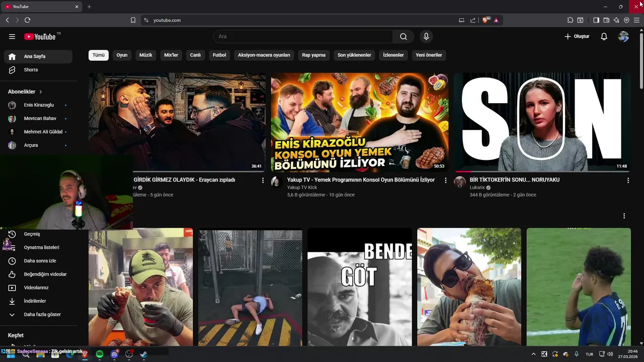This screenshot has height=362, width=644.
Task: Select the İzlenenler chip
Action: pyautogui.click(x=393, y=55)
